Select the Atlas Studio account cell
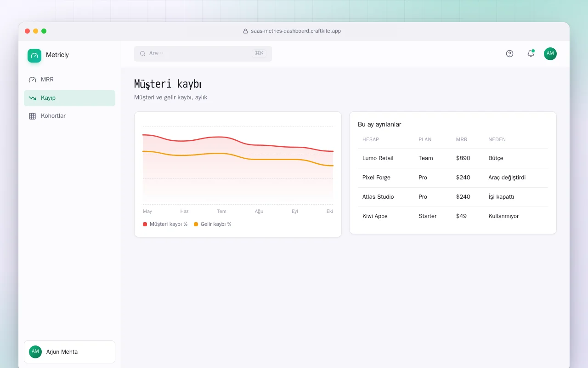The width and height of the screenshot is (588, 368). point(378,197)
